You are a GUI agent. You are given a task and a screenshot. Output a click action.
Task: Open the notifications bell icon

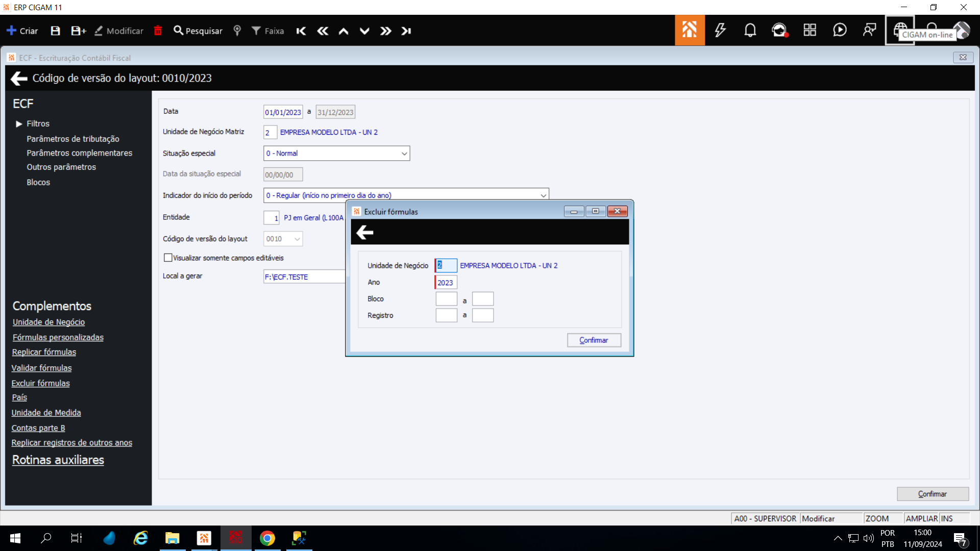750,30
